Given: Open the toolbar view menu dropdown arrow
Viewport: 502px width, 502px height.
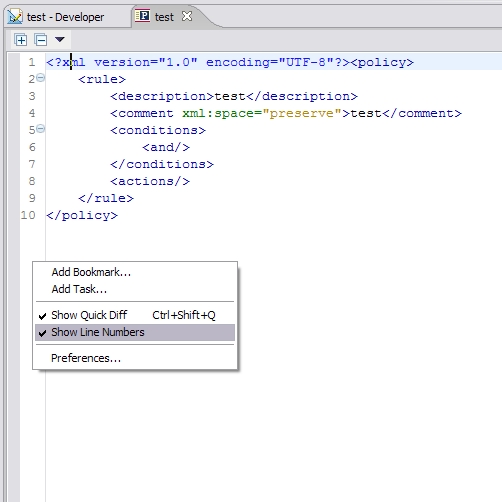Looking at the screenshot, I should click(60, 40).
